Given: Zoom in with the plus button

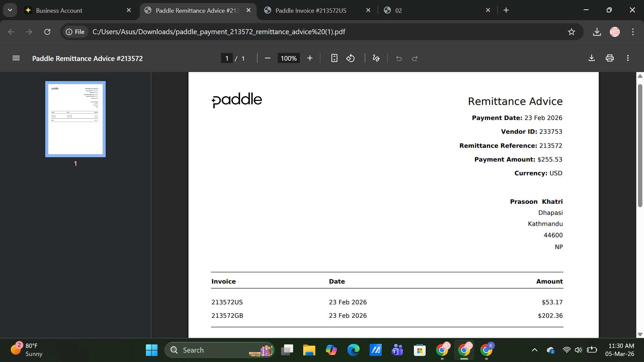Looking at the screenshot, I should (310, 58).
